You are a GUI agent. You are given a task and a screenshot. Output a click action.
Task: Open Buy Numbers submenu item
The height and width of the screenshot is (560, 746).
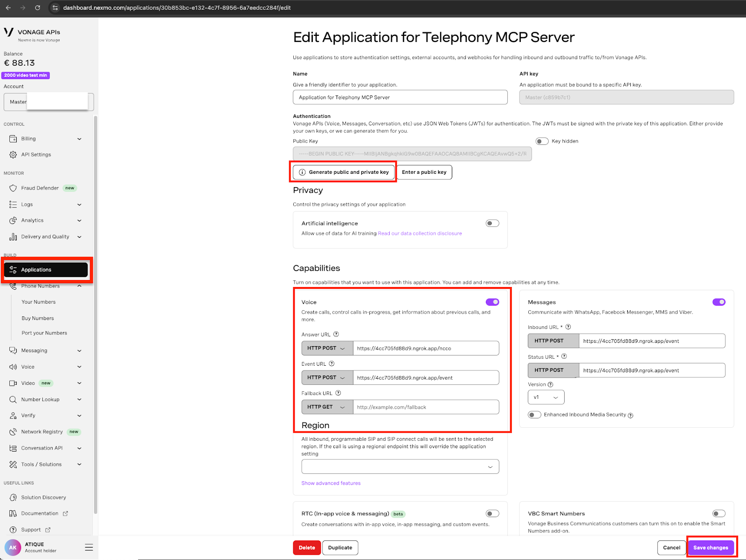point(38,318)
